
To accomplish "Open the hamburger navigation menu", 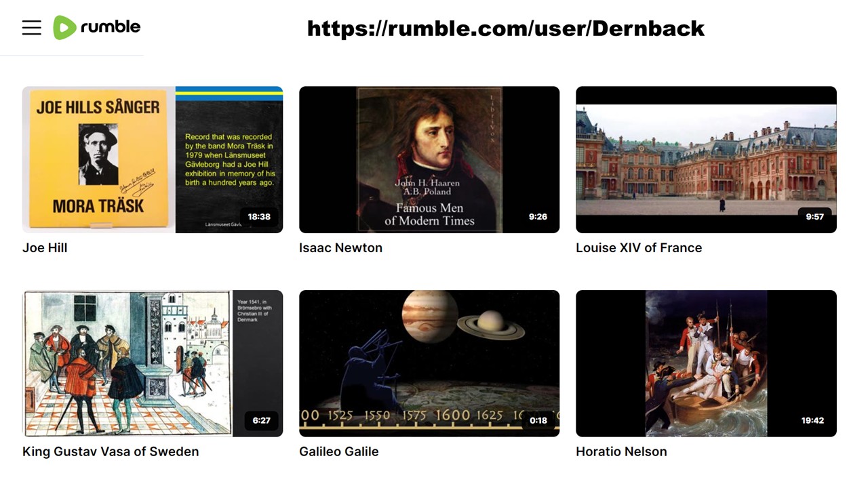I will click(x=32, y=27).
